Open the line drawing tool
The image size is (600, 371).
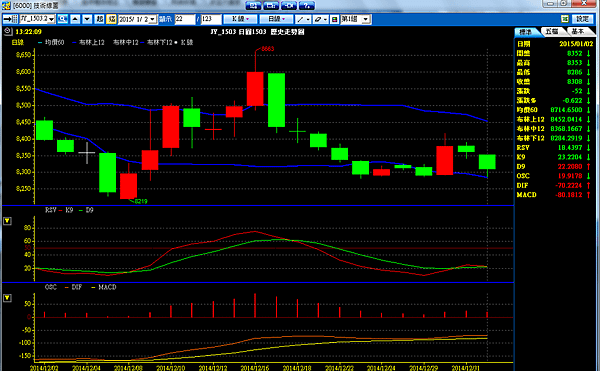(303, 19)
